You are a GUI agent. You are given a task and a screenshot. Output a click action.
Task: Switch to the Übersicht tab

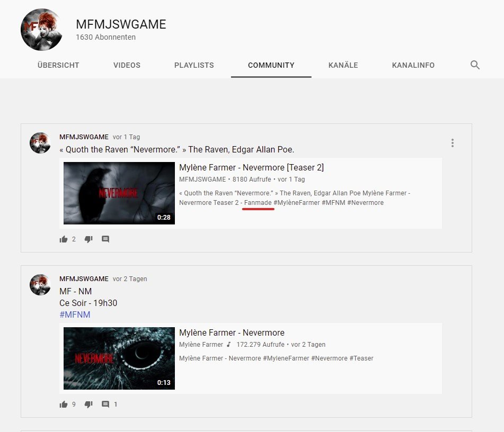pos(58,65)
